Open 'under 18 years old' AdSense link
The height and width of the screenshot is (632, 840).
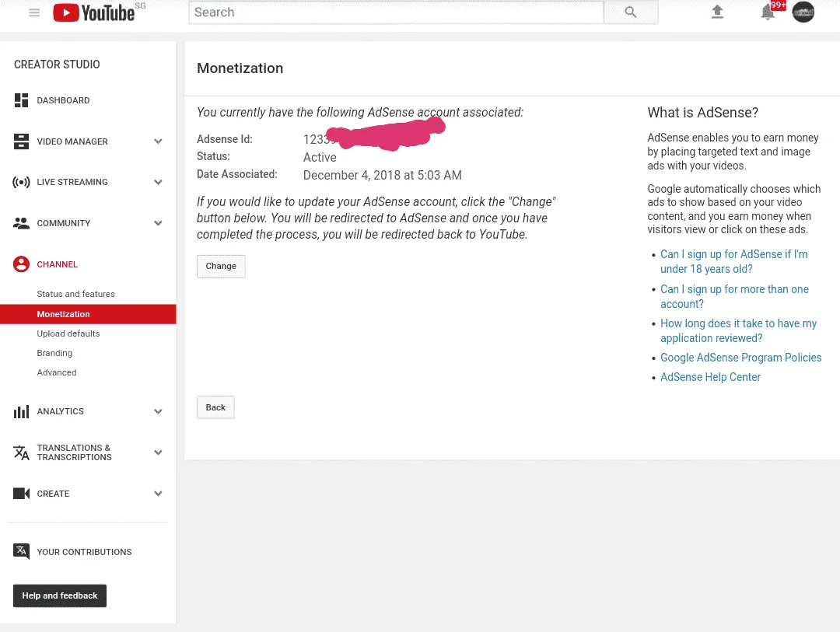coord(734,261)
